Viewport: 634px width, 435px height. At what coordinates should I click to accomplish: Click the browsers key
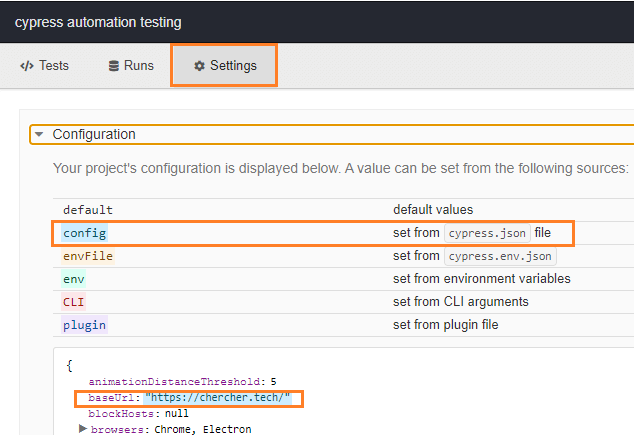(x=117, y=429)
